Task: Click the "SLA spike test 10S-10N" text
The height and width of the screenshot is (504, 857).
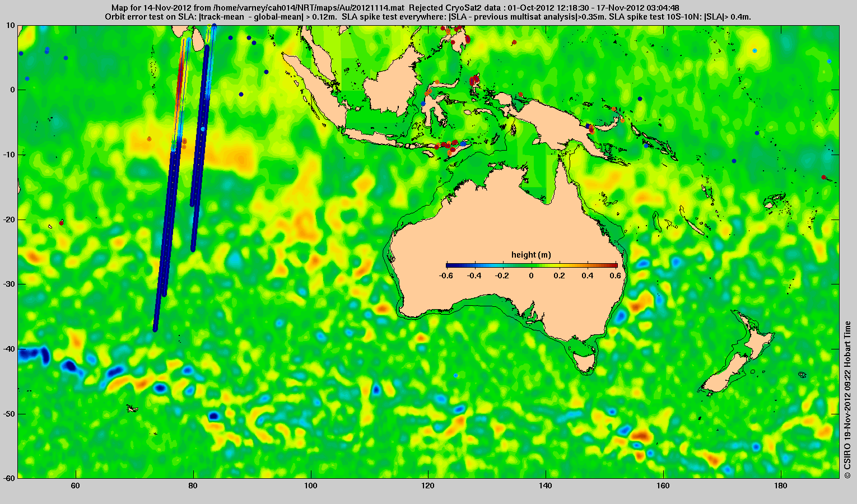Action: [680, 17]
